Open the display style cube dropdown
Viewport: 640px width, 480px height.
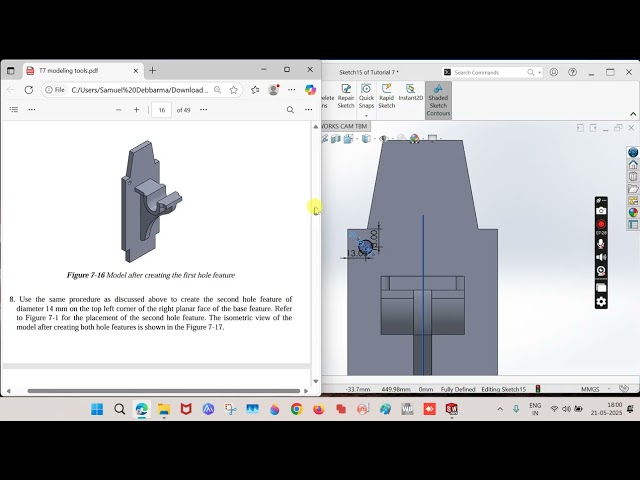point(367,139)
